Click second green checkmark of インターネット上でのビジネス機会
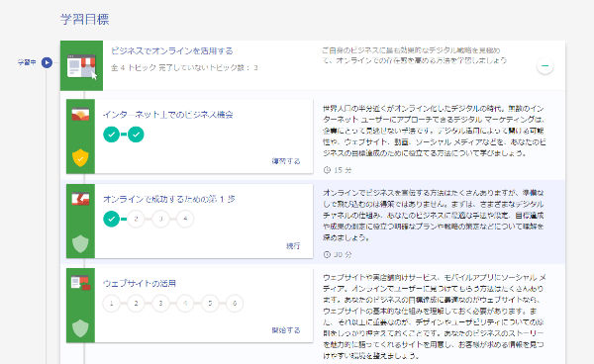 (136, 135)
